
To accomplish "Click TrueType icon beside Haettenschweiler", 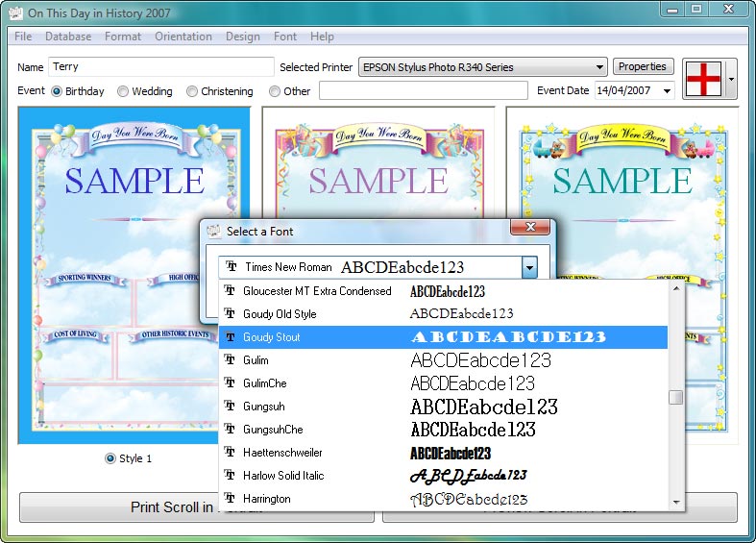I will coord(230,453).
